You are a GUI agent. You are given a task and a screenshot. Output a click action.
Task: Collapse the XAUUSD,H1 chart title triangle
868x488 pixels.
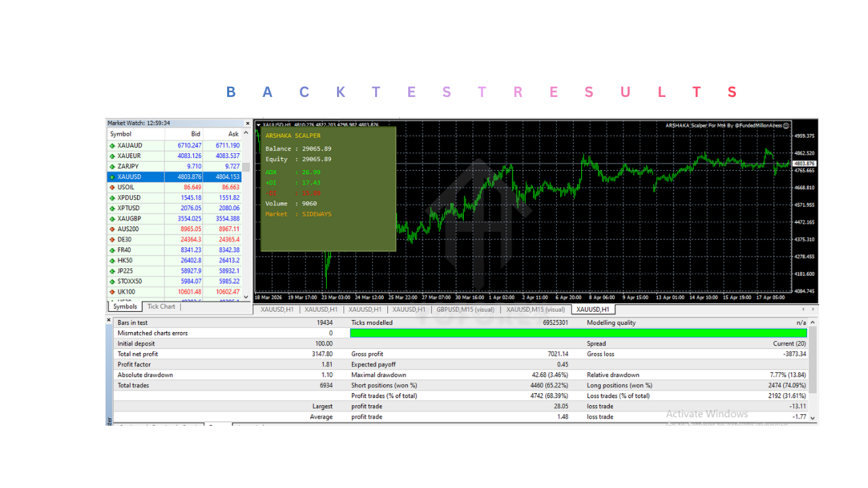[258, 125]
